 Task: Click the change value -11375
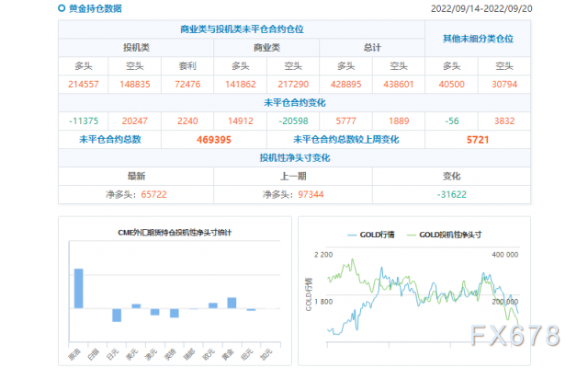coord(84,121)
